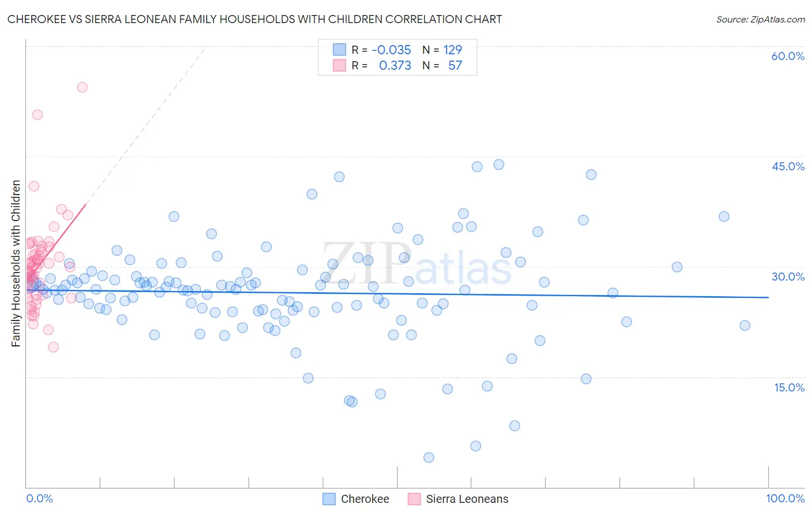
Task: Click the N value 129
Action: coord(453,50)
